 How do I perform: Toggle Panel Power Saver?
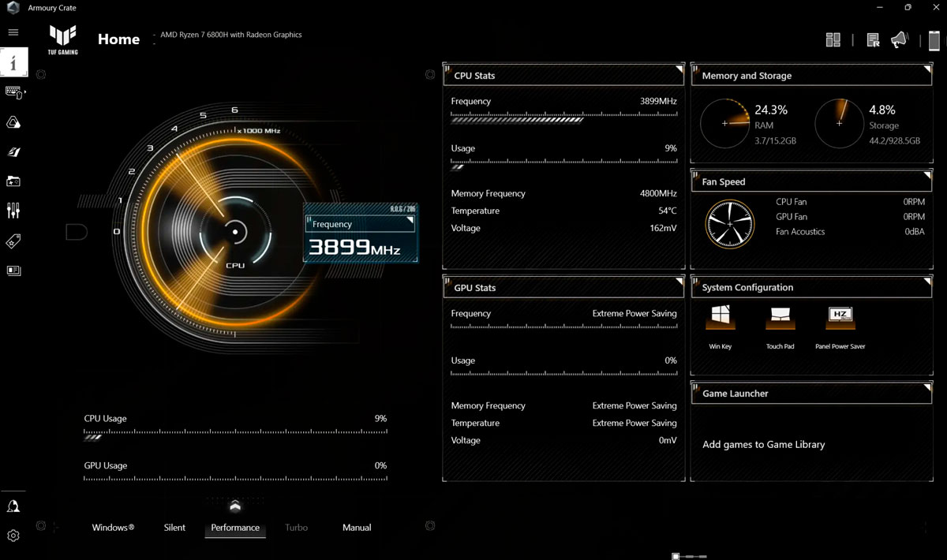[840, 318]
